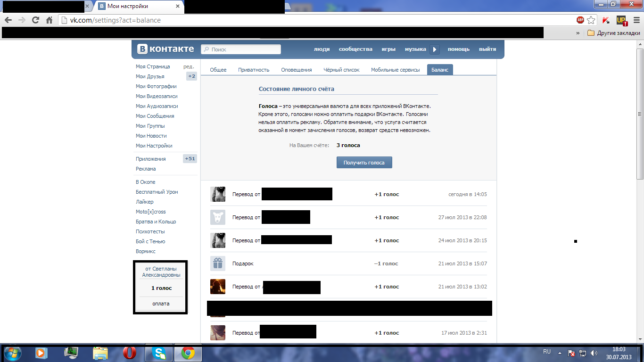The width and height of the screenshot is (644, 362).
Task: Open Мои Настройки in sidebar
Action: click(x=154, y=146)
